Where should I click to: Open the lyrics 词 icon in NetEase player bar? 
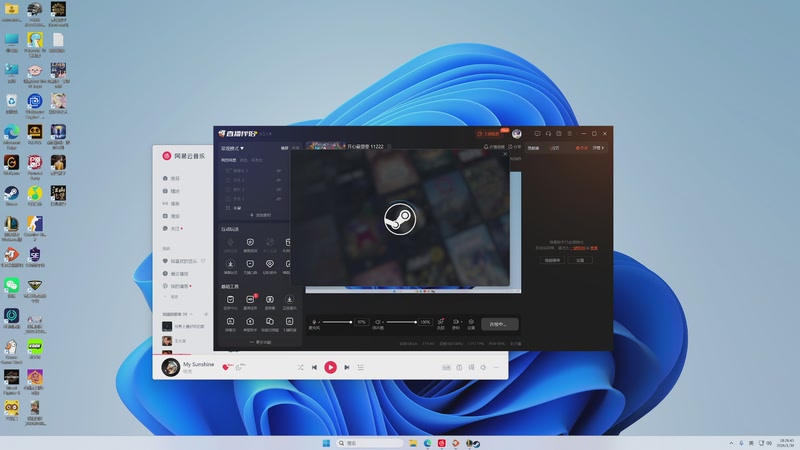(471, 367)
